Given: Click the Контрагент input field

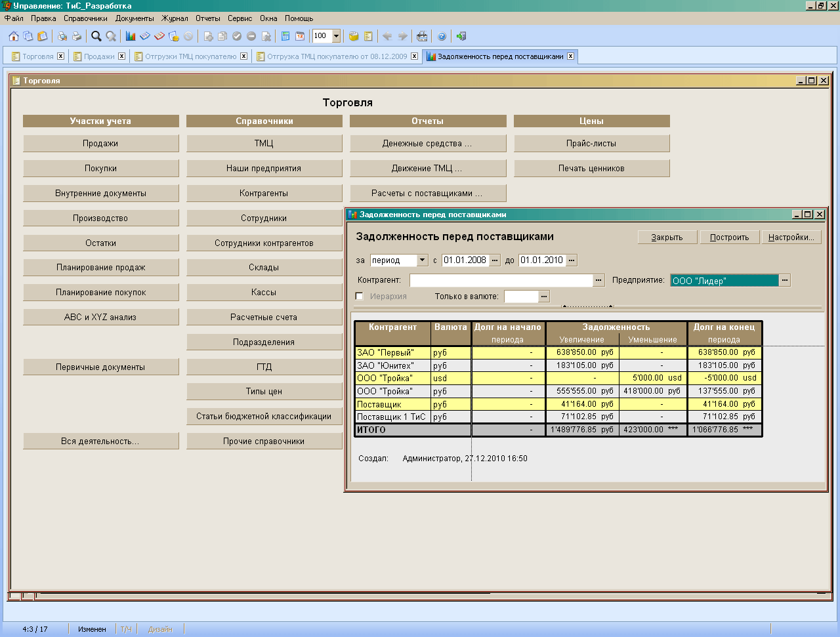Looking at the screenshot, I should tap(501, 280).
